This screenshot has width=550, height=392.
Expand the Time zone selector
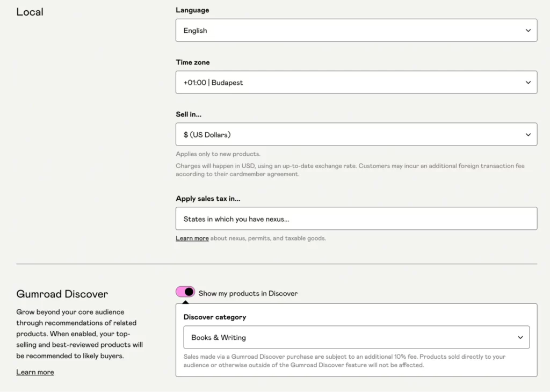click(x=356, y=82)
